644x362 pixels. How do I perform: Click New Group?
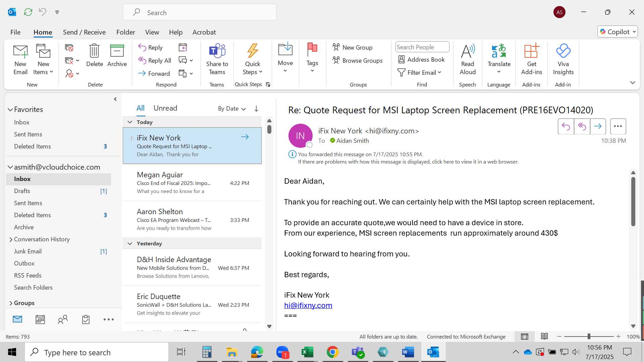(x=353, y=48)
